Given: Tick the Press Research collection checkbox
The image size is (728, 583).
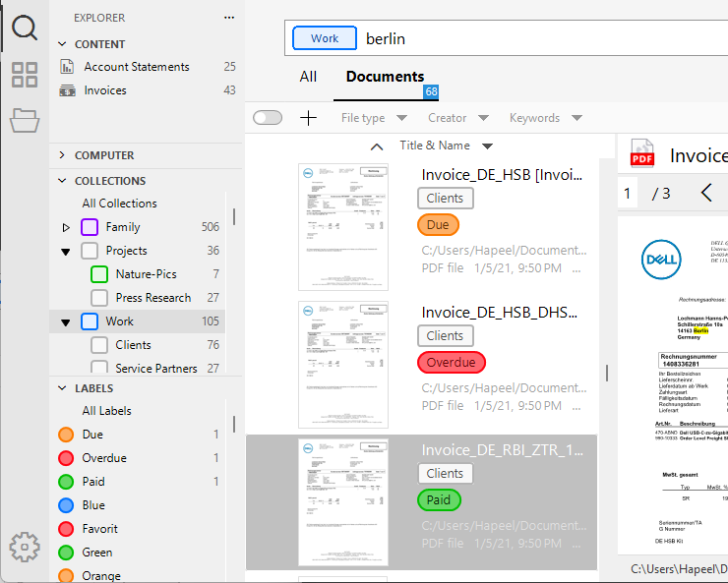Looking at the screenshot, I should (x=99, y=298).
